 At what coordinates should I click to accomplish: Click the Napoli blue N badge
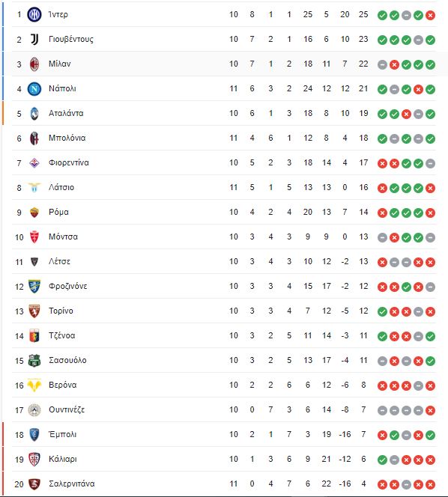[34, 89]
